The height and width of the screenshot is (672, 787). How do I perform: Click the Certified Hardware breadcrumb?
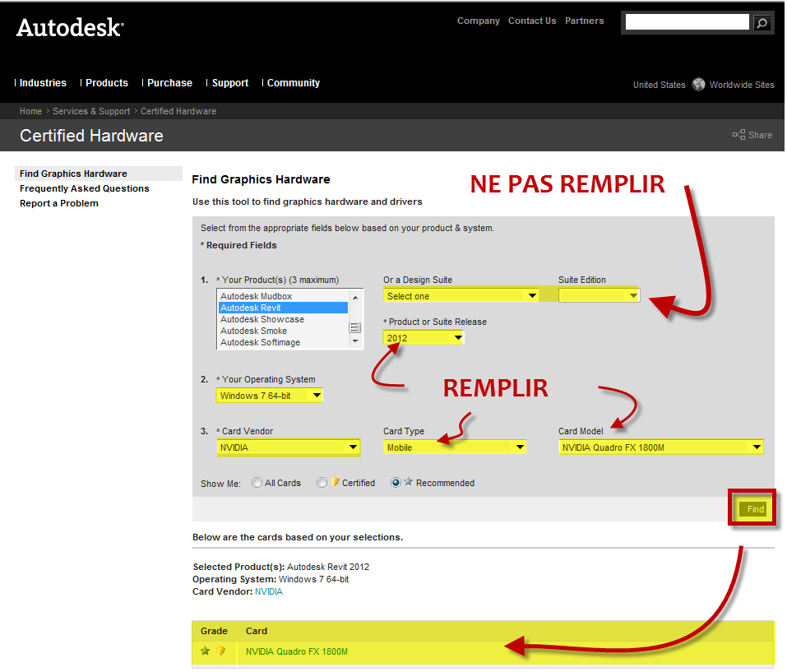[x=178, y=111]
